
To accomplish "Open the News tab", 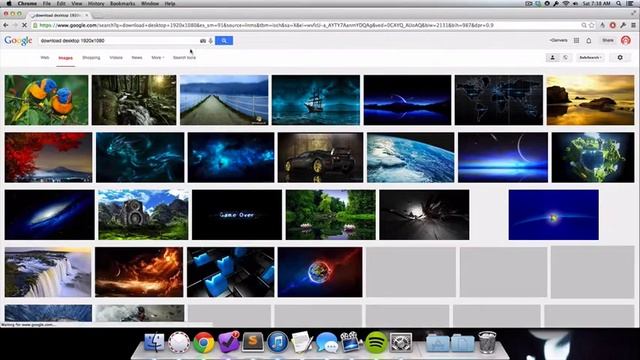I will 137,58.
